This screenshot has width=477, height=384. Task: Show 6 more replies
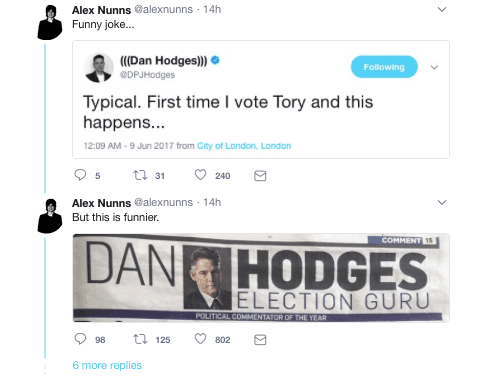pos(107,365)
